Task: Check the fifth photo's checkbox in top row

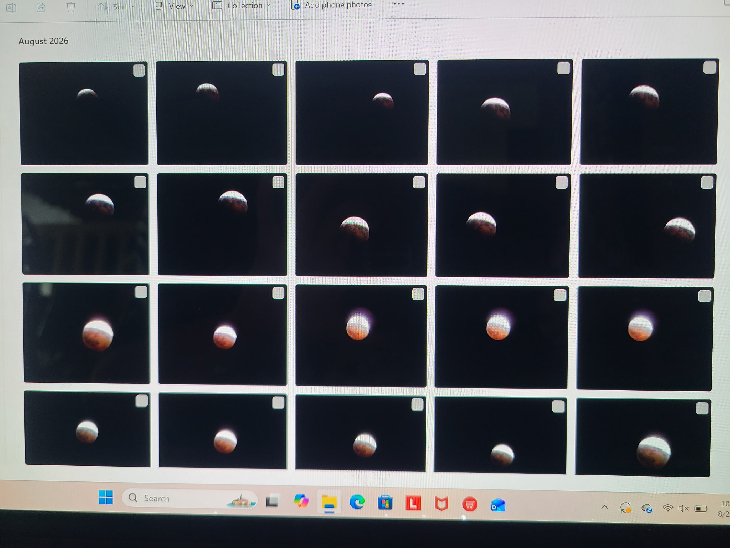Action: tap(710, 68)
